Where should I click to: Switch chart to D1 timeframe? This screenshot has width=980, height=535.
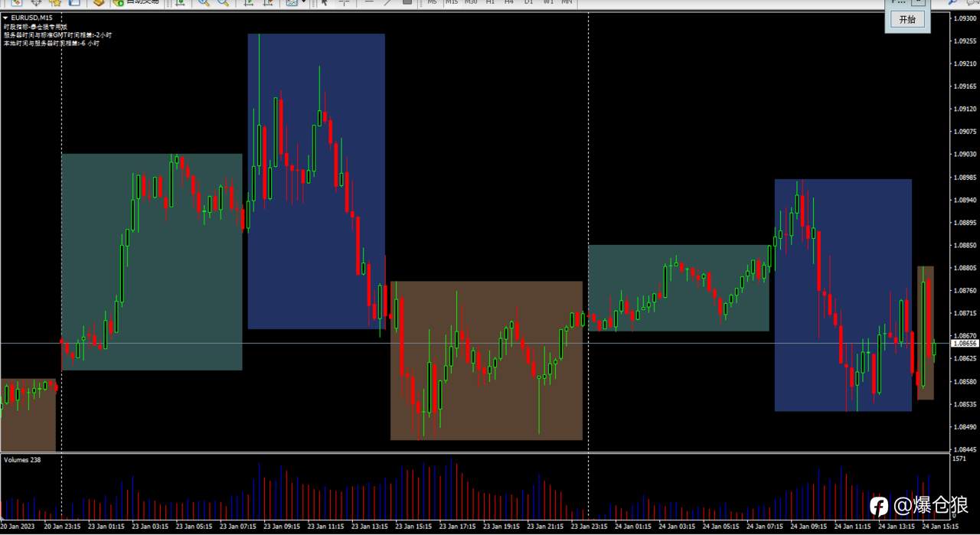coord(528,2)
